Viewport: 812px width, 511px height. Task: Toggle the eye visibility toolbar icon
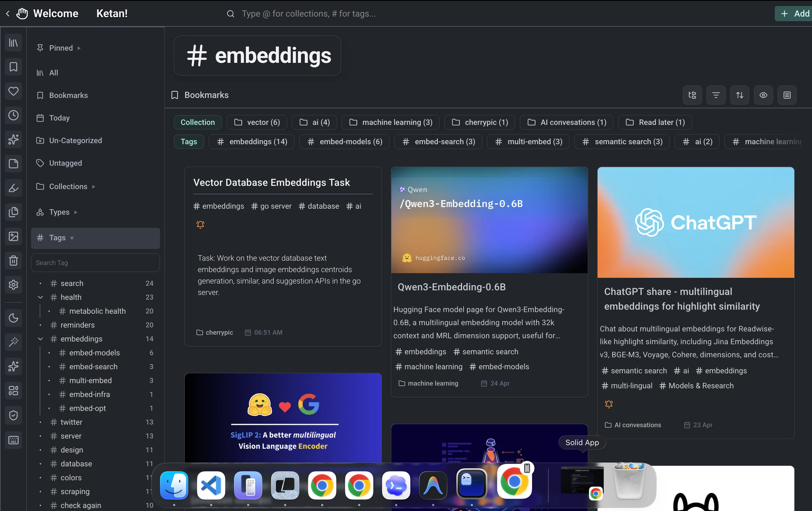(763, 95)
